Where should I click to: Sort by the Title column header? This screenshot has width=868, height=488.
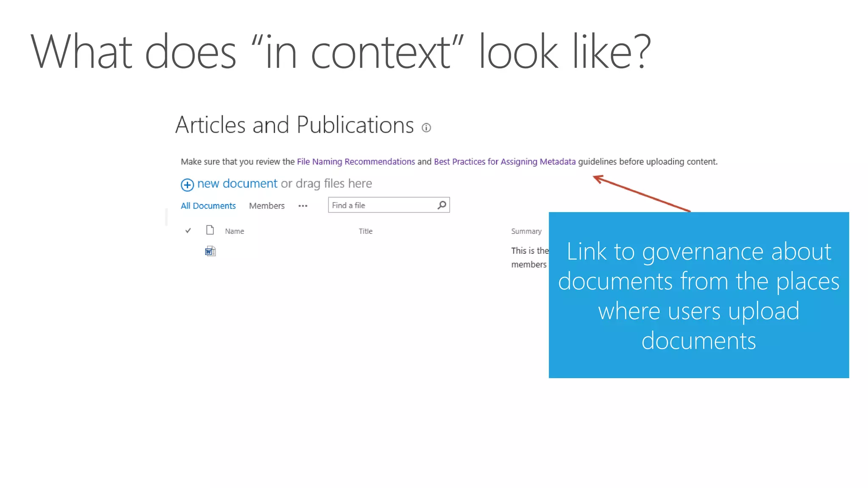[x=365, y=231]
